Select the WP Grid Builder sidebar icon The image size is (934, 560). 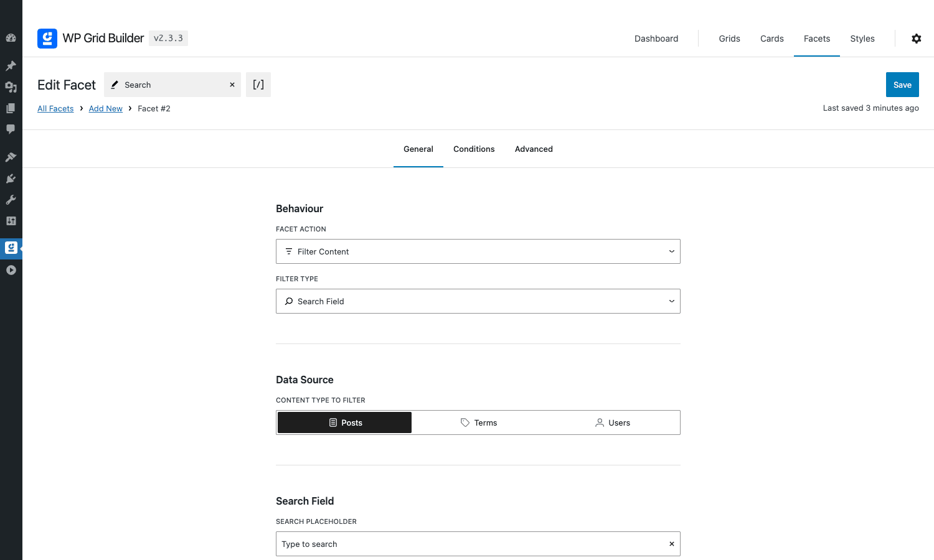(x=11, y=248)
